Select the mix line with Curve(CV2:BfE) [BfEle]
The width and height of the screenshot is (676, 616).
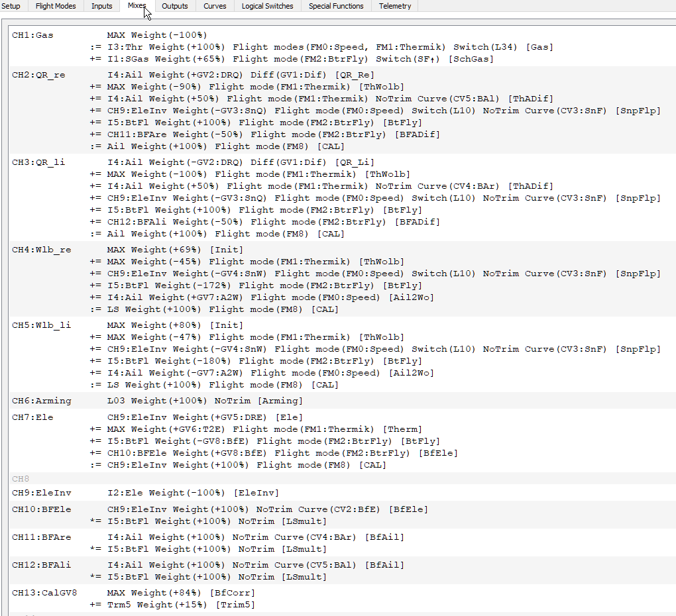click(x=268, y=509)
